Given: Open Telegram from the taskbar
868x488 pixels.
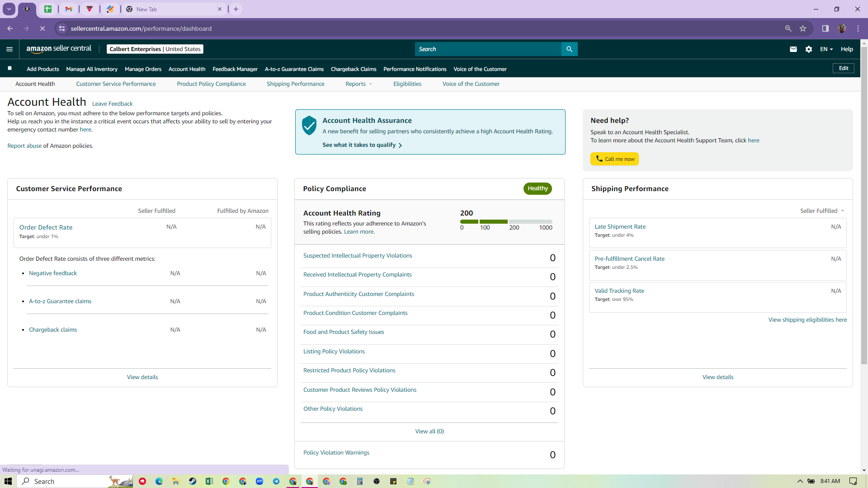Looking at the screenshot, I should [x=276, y=481].
